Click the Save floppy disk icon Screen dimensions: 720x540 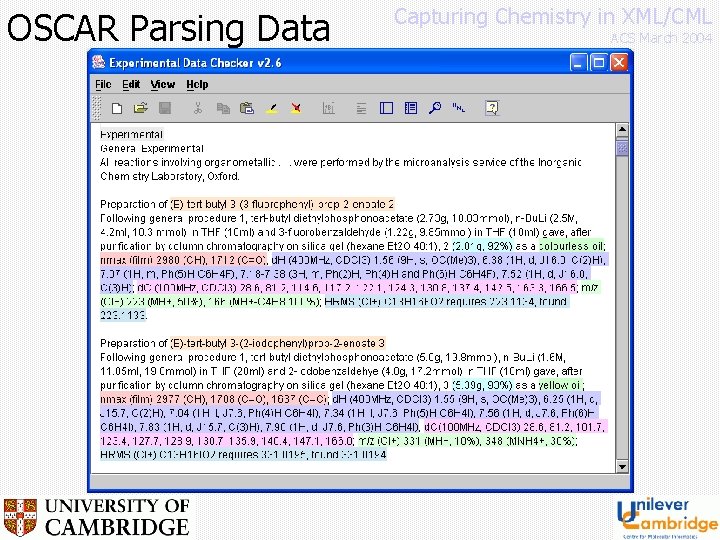pos(165,108)
